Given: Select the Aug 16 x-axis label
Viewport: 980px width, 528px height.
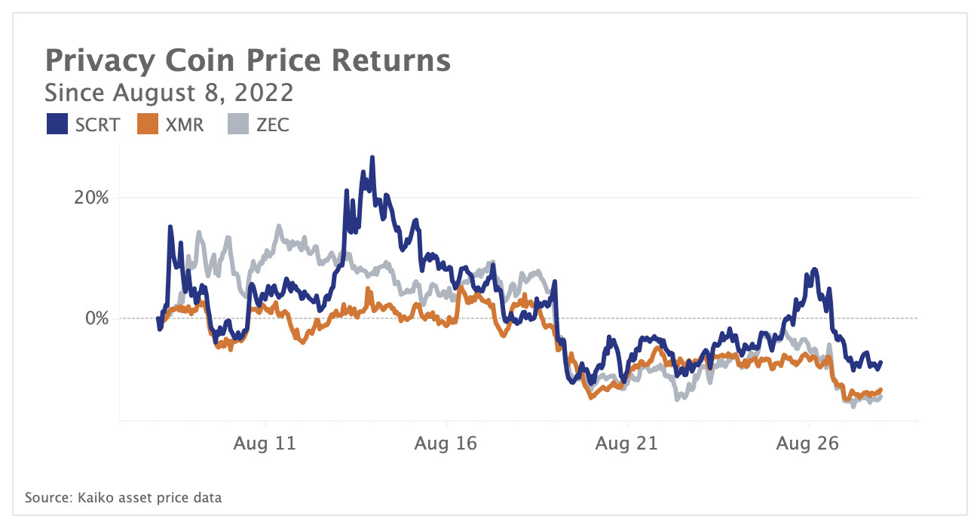Looking at the screenshot, I should point(446,444).
